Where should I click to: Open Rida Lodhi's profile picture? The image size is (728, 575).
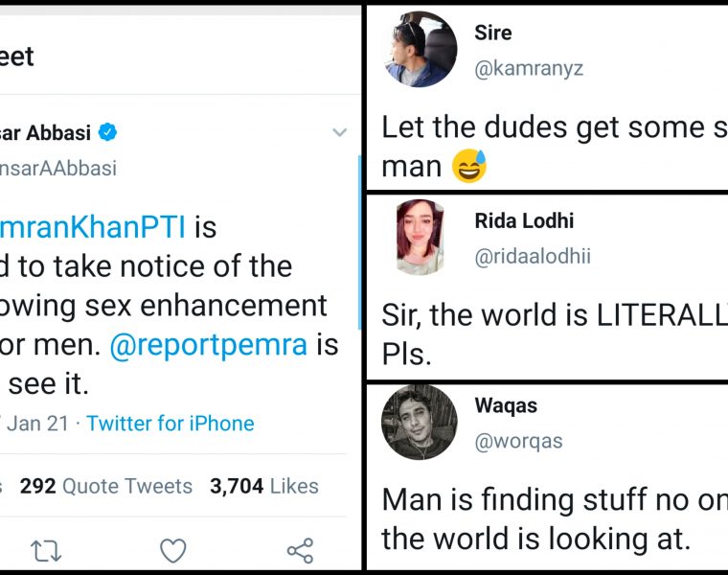420,238
